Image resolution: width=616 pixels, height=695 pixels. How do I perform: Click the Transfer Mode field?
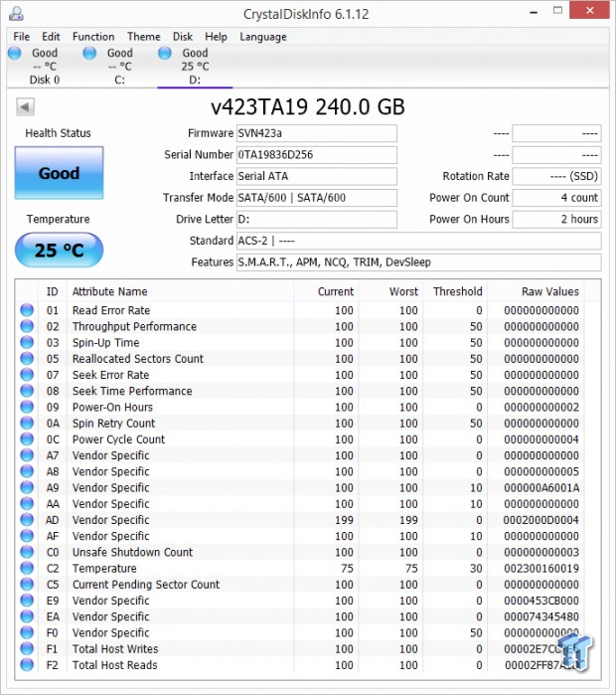(x=317, y=198)
